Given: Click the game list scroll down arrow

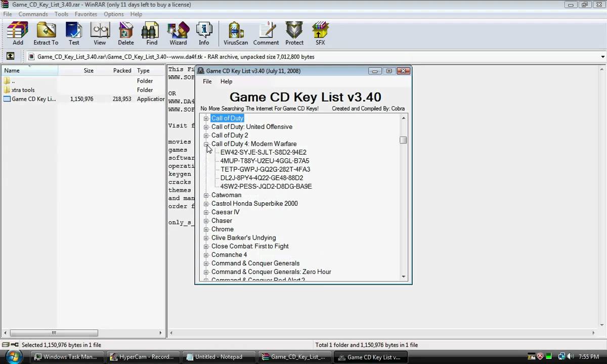Looking at the screenshot, I should [403, 276].
